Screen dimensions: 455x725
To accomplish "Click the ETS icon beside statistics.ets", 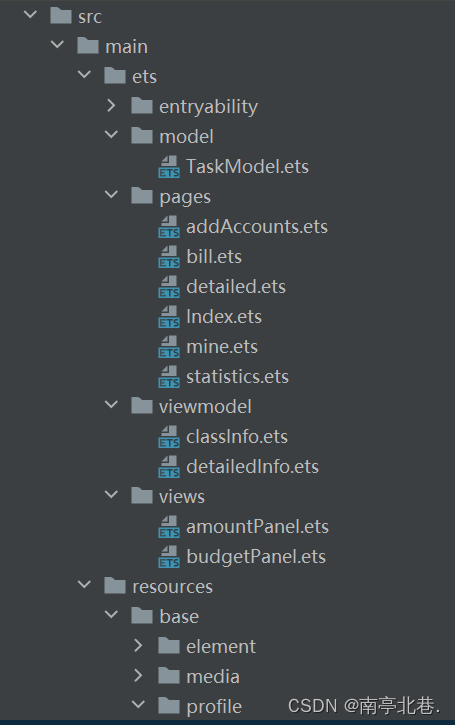I will (169, 377).
